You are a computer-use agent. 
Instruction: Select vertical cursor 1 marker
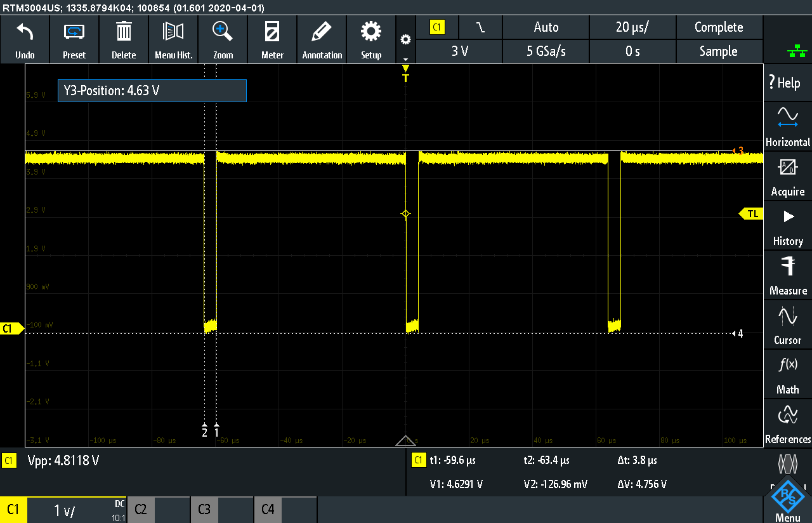[217, 430]
